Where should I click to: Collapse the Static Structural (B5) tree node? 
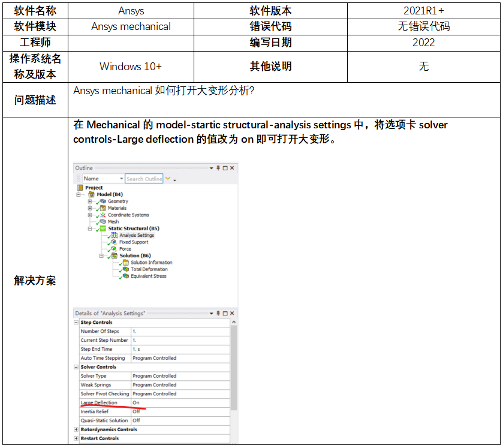tap(90, 228)
